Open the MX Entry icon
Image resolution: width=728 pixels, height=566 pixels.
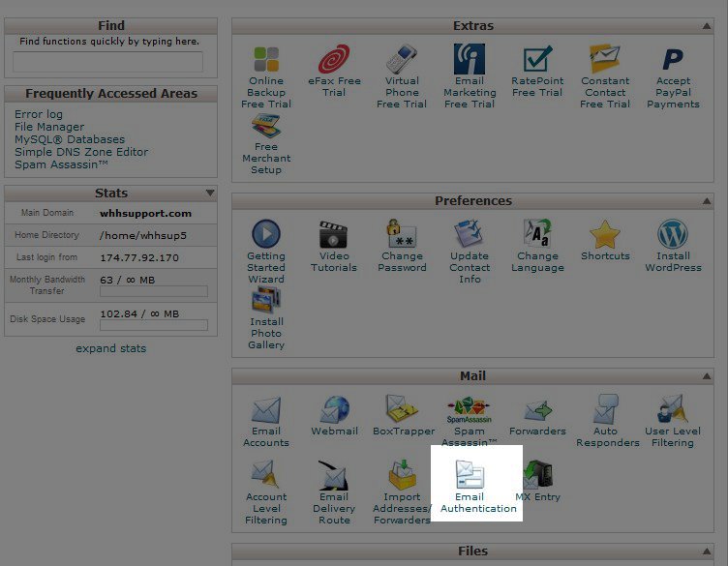537,481
